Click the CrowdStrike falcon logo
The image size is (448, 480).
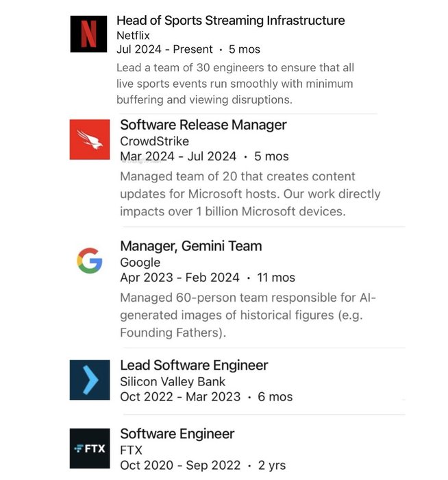pyautogui.click(x=90, y=139)
